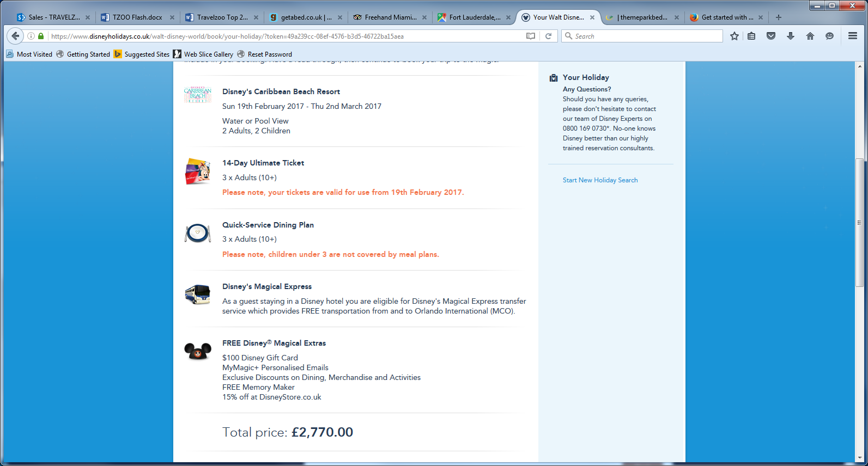Focus the browser Search box

pyautogui.click(x=642, y=36)
